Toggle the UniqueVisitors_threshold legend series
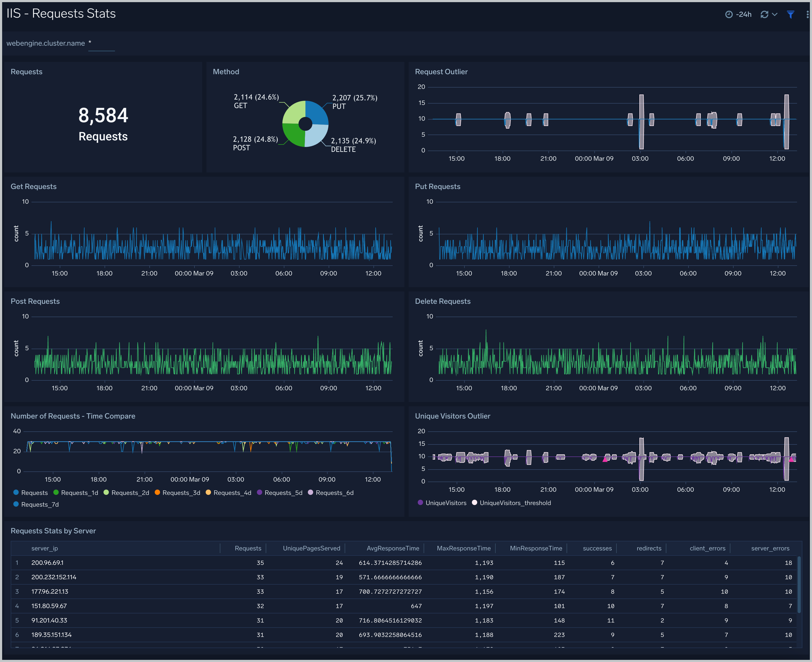812x662 pixels. click(511, 503)
